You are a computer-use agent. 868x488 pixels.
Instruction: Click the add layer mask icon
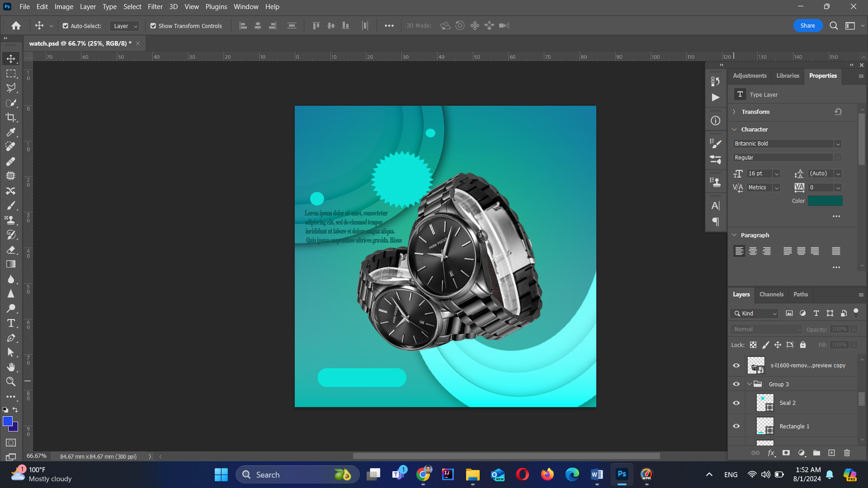[786, 453]
